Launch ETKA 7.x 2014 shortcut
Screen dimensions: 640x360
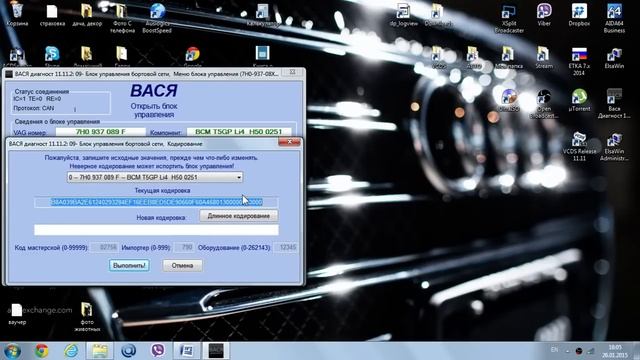(579, 61)
